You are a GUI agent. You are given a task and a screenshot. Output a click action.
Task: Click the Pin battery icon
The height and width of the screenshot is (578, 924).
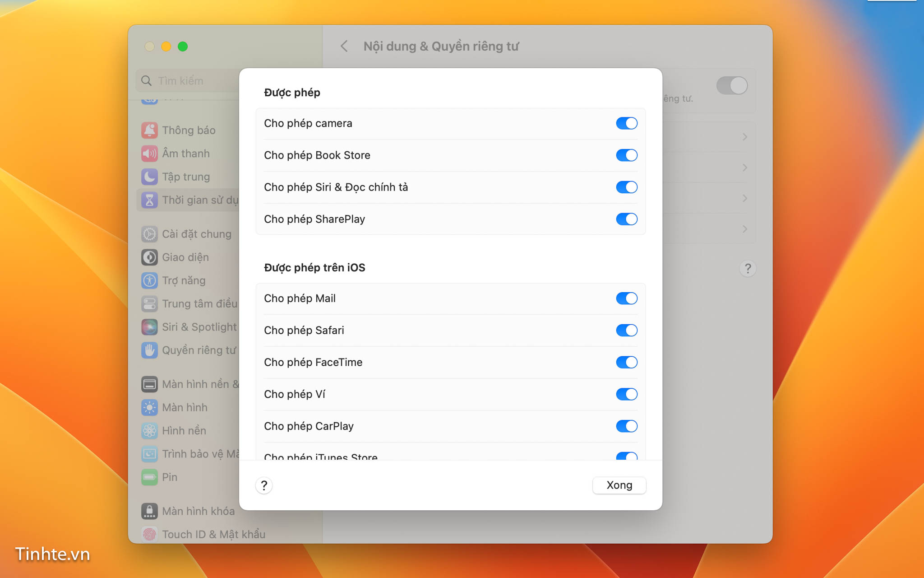coord(149,477)
